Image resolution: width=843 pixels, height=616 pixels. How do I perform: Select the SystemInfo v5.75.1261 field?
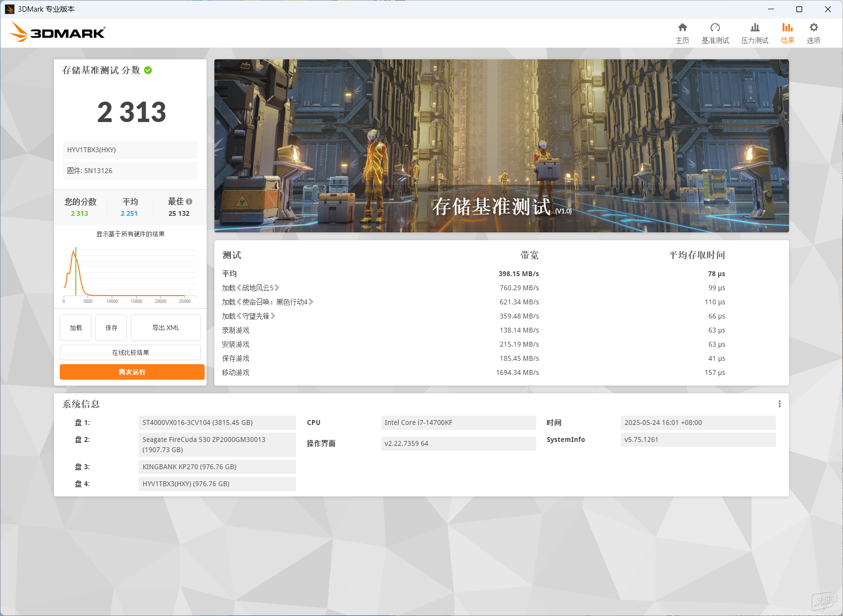pyautogui.click(x=698, y=440)
